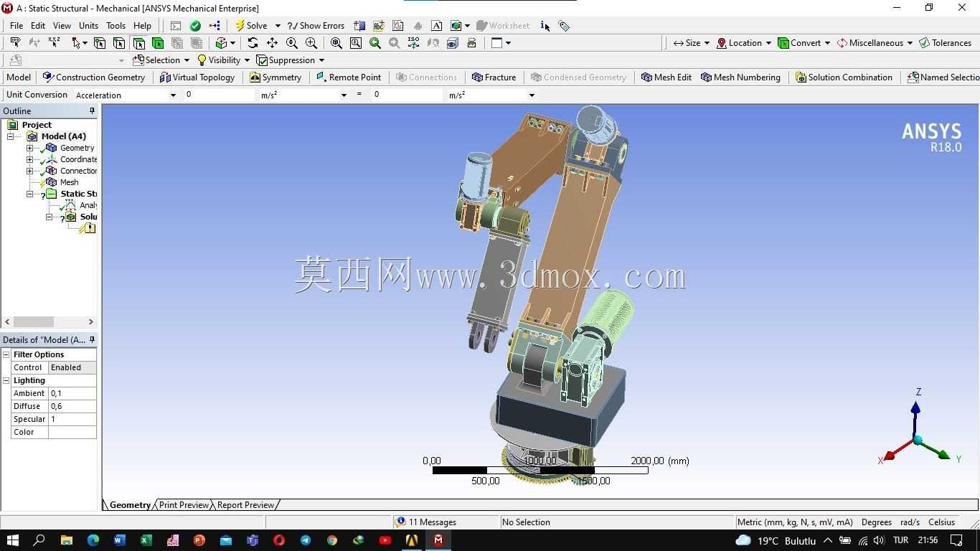Select the Rotate view tool
Image resolution: width=980 pixels, height=551 pixels.
[x=253, y=43]
